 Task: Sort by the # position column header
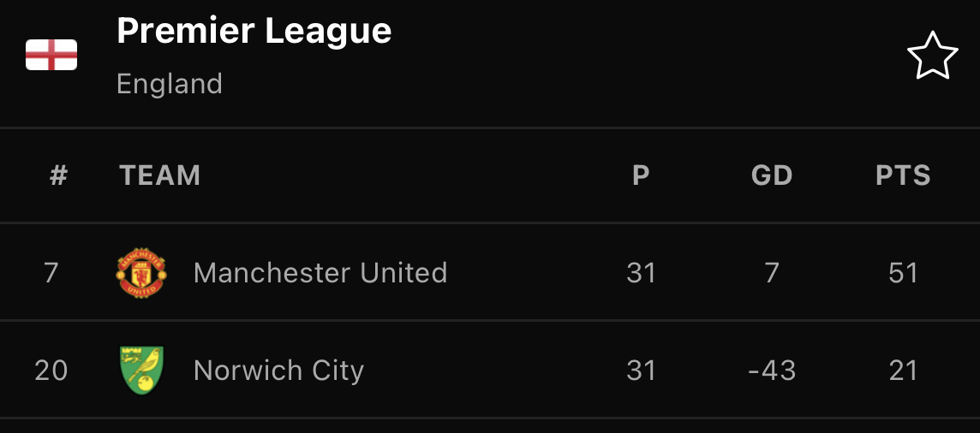(58, 175)
